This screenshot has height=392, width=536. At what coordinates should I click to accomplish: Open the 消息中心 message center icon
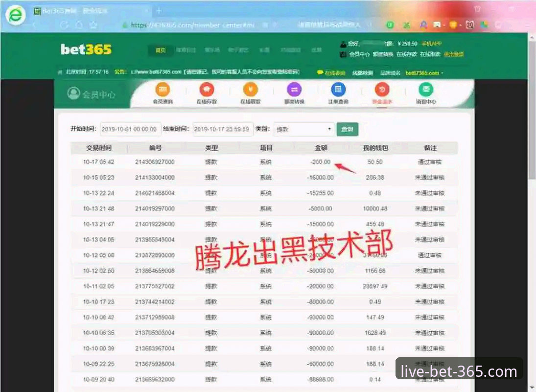tap(425, 90)
